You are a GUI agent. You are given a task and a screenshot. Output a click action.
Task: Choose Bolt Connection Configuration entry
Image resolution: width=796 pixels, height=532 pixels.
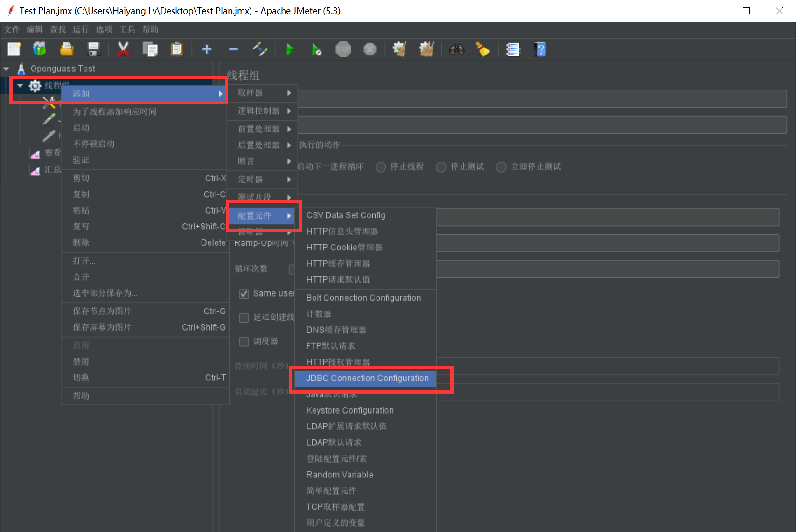click(365, 297)
